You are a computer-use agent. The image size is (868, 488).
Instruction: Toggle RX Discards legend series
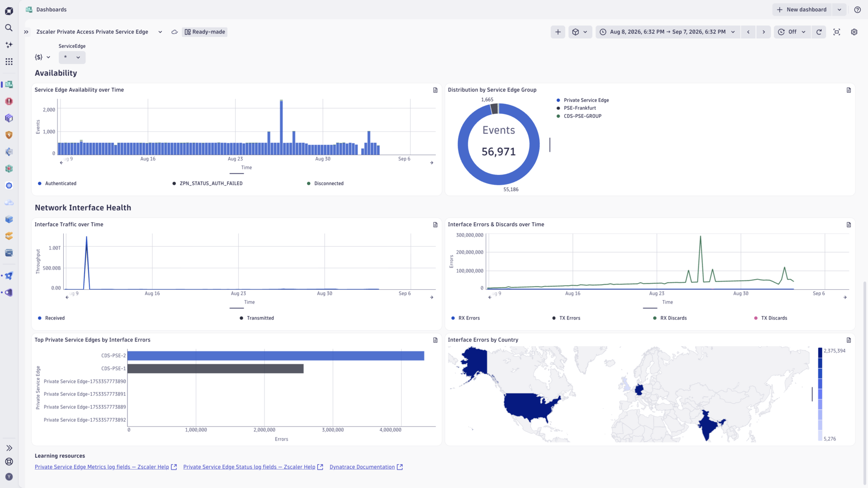pos(670,318)
